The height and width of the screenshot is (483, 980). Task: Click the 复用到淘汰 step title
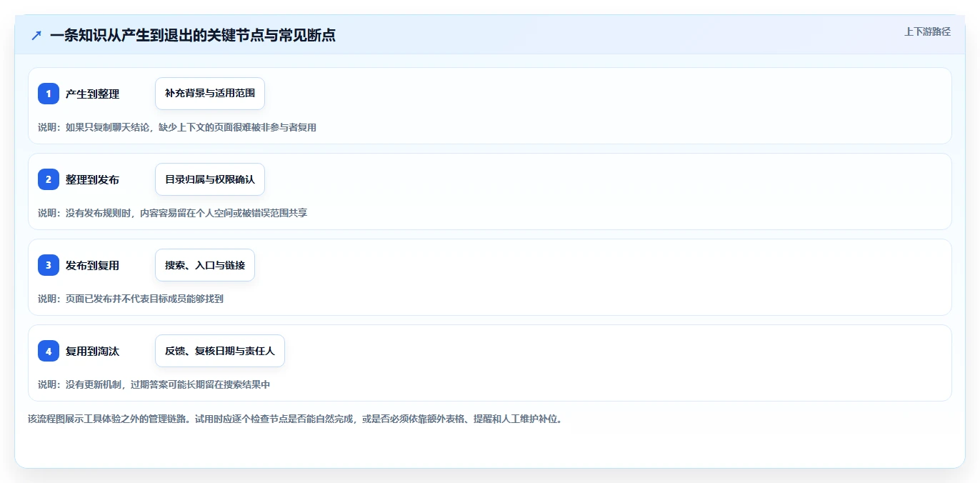tap(92, 351)
